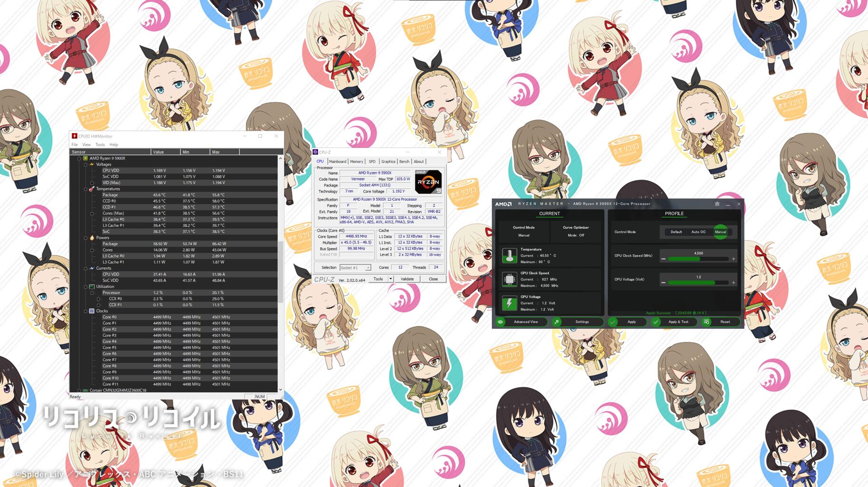Switch to the About tab in CPU-Z
The image size is (868, 487).
(x=419, y=162)
